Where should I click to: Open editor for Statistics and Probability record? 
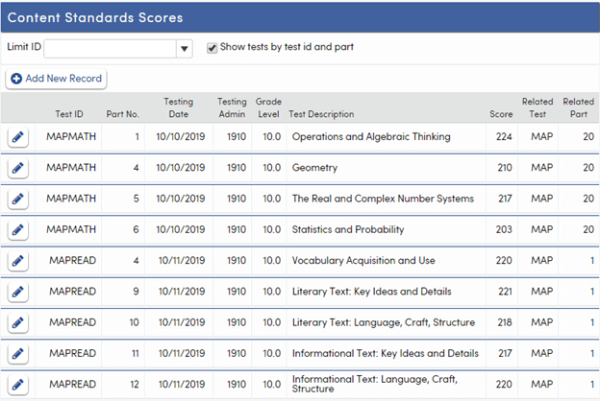[18, 230]
